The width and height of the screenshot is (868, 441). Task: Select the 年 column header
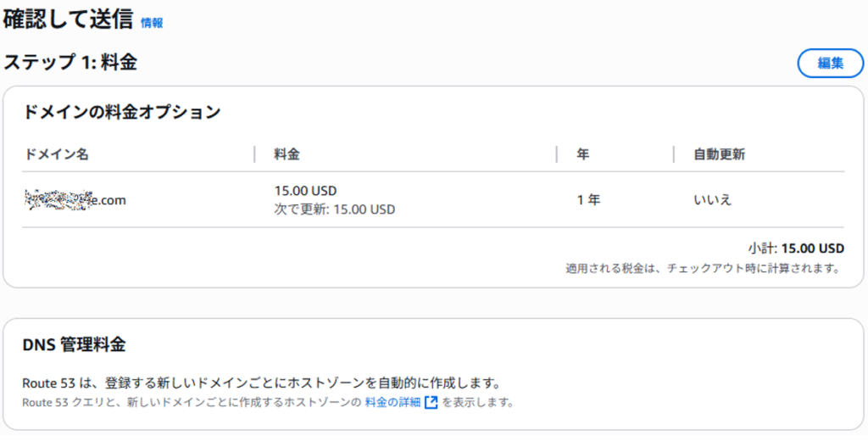tap(583, 154)
